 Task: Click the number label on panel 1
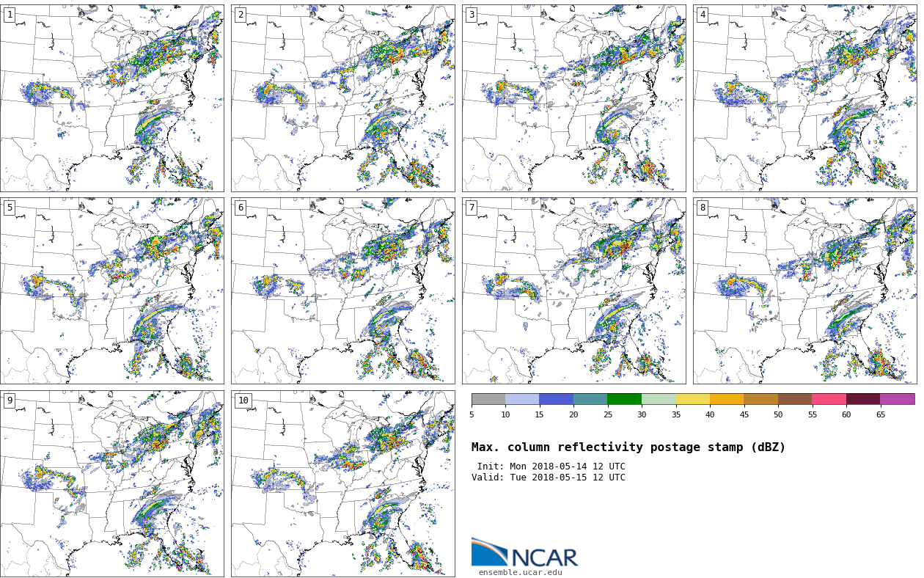click(x=10, y=15)
